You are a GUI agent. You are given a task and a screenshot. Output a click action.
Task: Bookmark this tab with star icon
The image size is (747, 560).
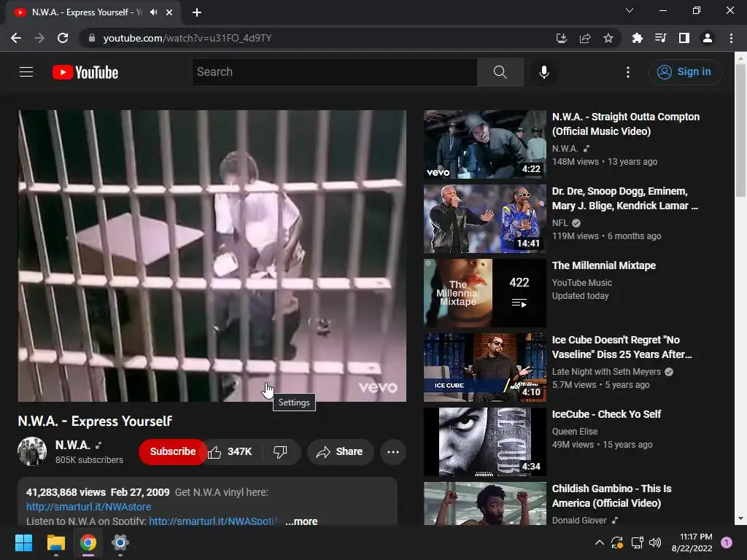pos(608,38)
